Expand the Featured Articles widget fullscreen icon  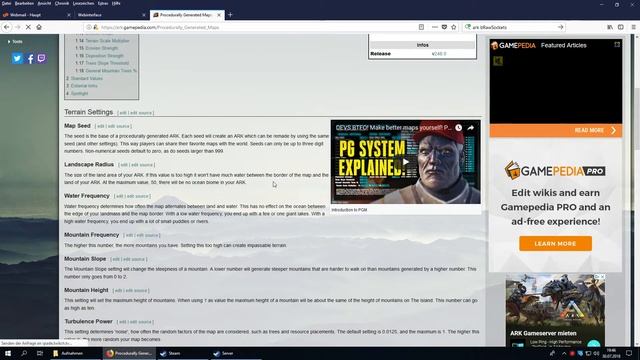tap(617, 44)
